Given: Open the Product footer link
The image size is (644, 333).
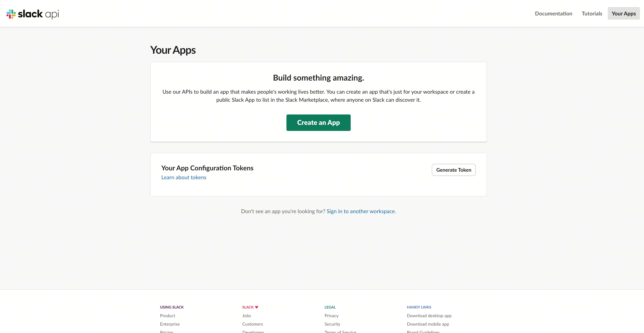Looking at the screenshot, I should (168, 316).
